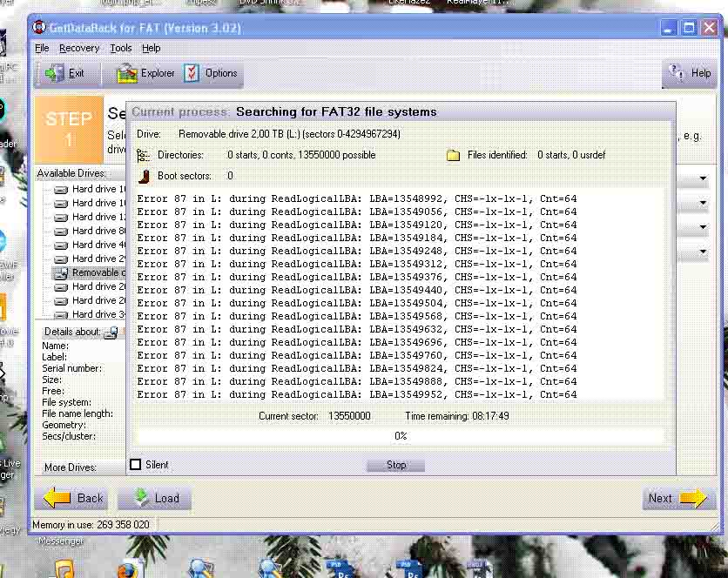Click the 0% progress bar

401,436
